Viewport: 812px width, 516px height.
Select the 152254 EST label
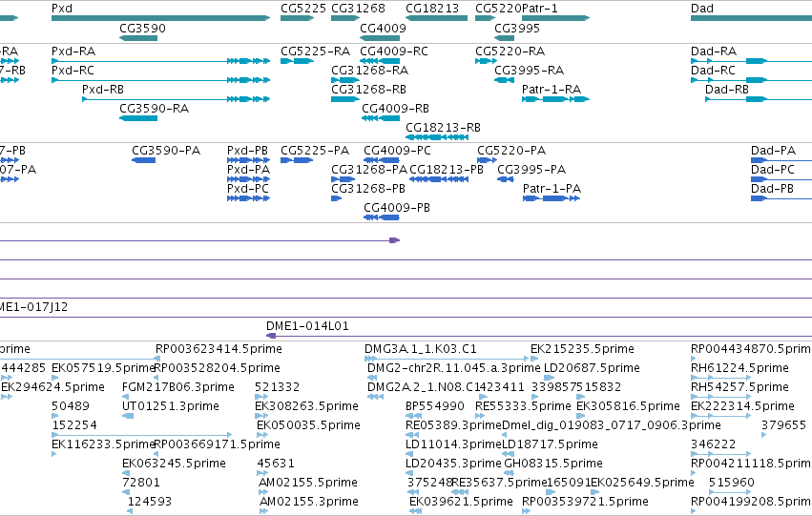point(74,425)
